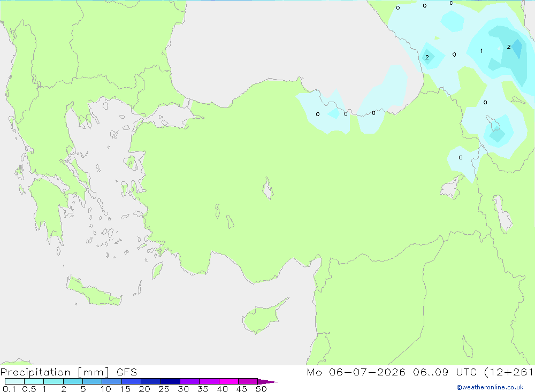Select the 0.5–1 mm legend swatch

[x=34, y=381]
